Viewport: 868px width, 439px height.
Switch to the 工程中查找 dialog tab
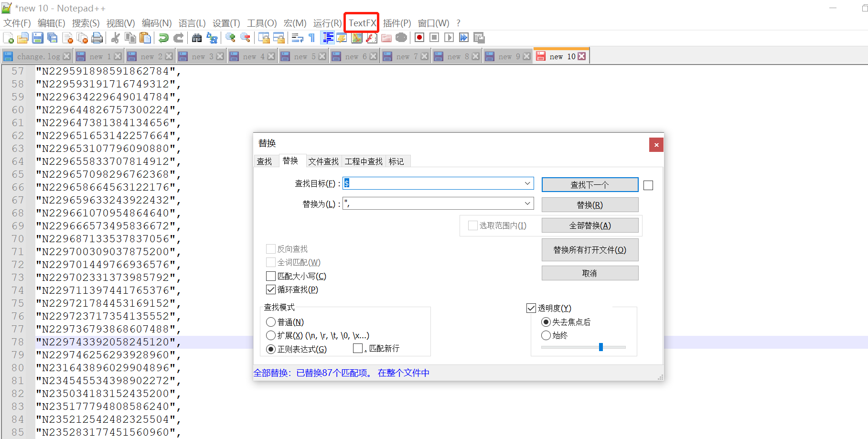pos(364,161)
